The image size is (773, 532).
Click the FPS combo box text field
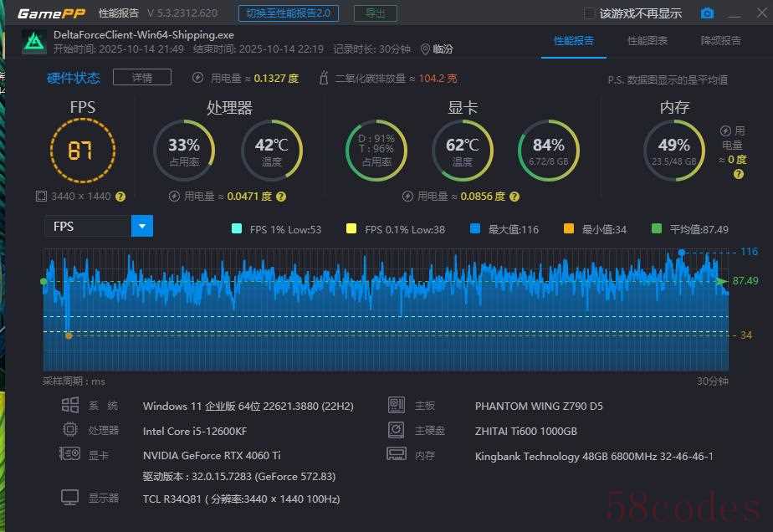pyautogui.click(x=88, y=226)
